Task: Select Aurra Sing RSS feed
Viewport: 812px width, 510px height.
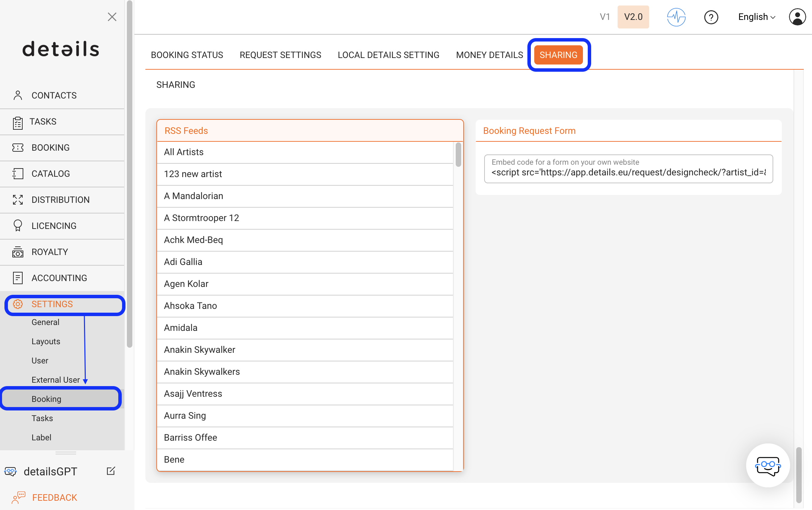Action: click(305, 416)
